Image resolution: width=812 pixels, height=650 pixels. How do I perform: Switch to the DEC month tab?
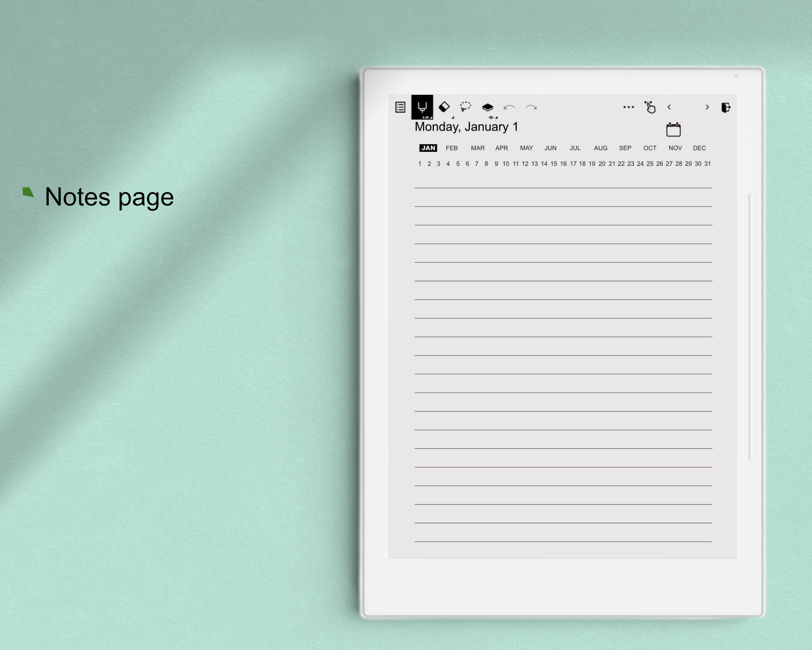coord(699,148)
